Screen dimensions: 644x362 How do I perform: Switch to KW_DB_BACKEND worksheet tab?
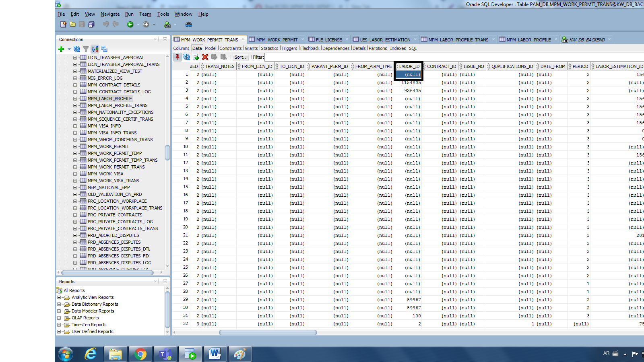coord(587,40)
